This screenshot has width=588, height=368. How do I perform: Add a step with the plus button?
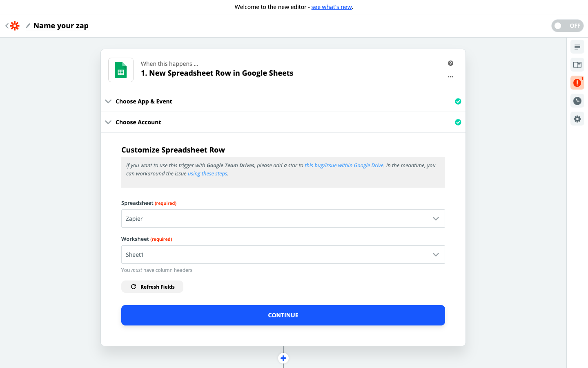click(x=283, y=358)
